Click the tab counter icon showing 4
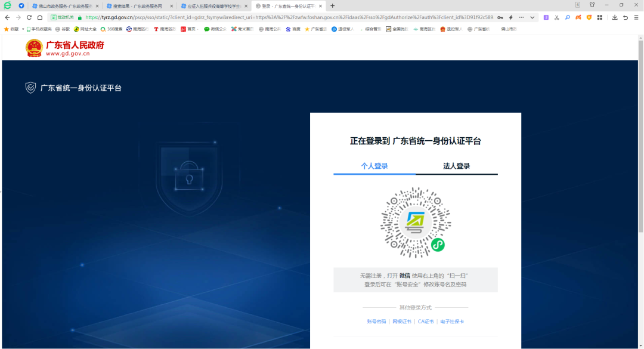 coord(577,5)
